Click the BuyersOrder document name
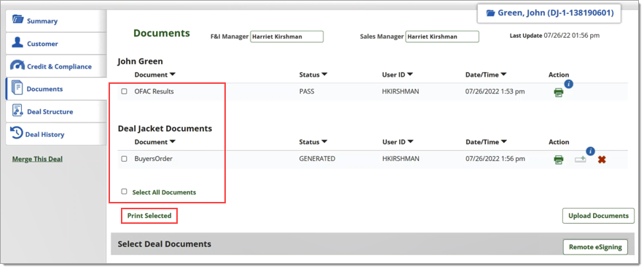The height and width of the screenshot is (269, 644). pyautogui.click(x=153, y=159)
